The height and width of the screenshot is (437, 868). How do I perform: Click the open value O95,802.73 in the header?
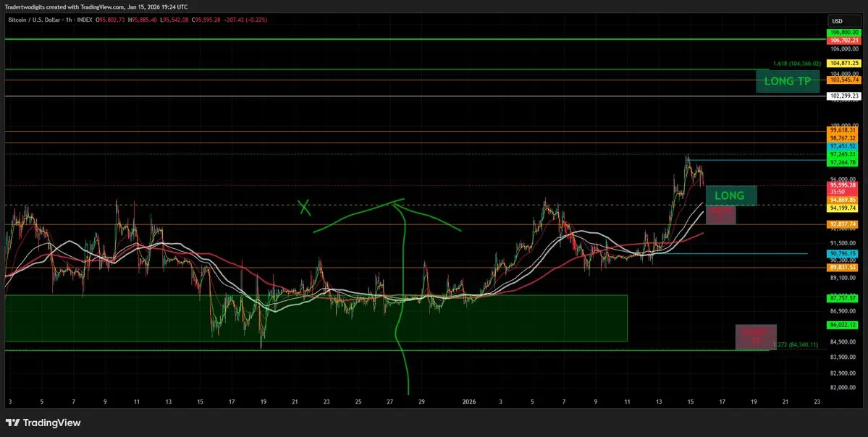(x=111, y=20)
